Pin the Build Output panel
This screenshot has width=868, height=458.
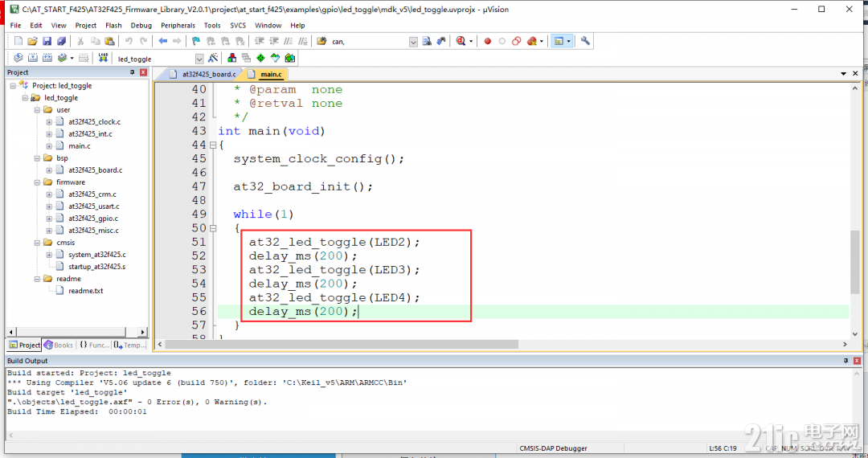[x=845, y=361]
